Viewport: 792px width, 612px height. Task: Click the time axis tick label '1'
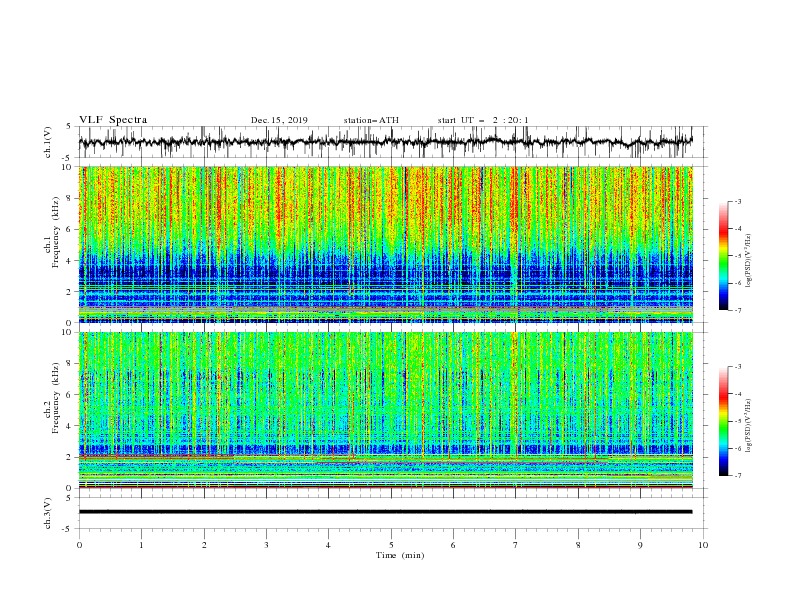(x=141, y=545)
